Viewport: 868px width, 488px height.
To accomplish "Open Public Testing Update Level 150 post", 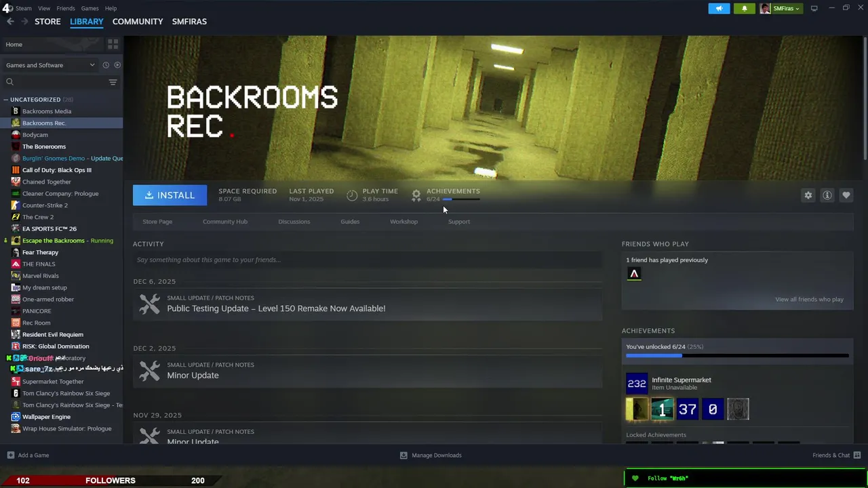I will click(x=276, y=308).
